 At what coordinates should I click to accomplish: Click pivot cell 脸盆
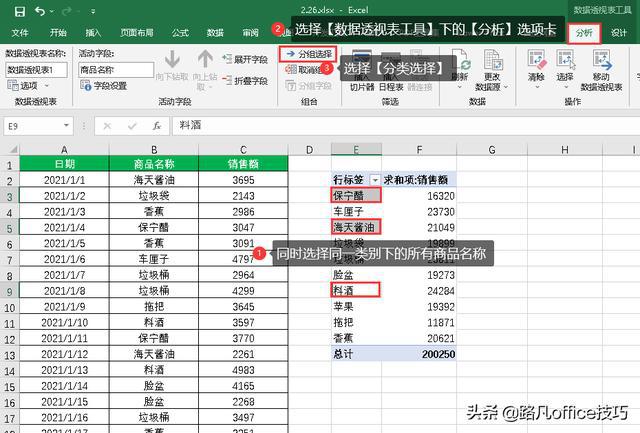pos(356,275)
